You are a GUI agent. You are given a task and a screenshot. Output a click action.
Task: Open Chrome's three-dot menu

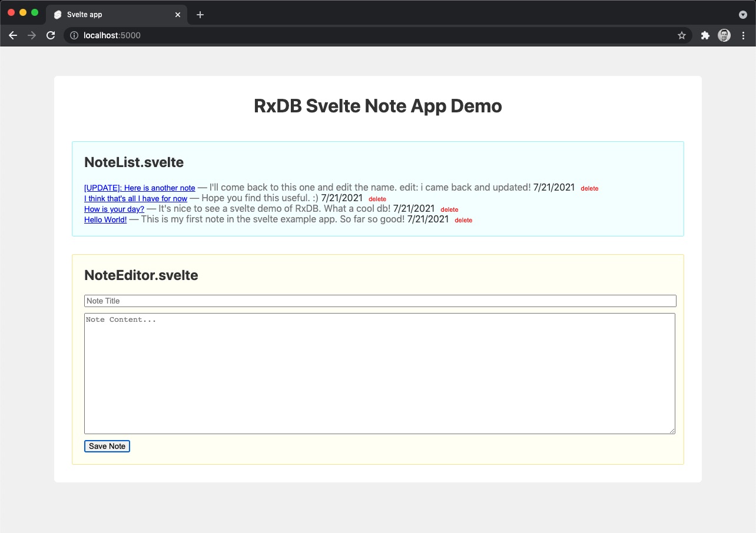[x=743, y=35]
